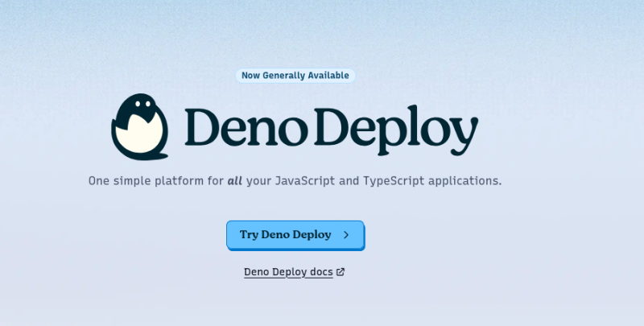The height and width of the screenshot is (326, 644).
Task: Click the tagline about JavaScript and TypeScript applications
Action: [295, 180]
